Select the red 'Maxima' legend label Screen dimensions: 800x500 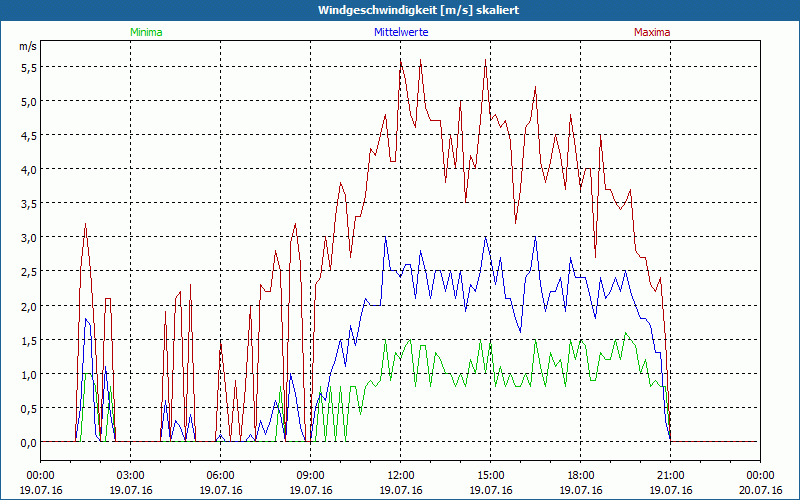point(652,32)
